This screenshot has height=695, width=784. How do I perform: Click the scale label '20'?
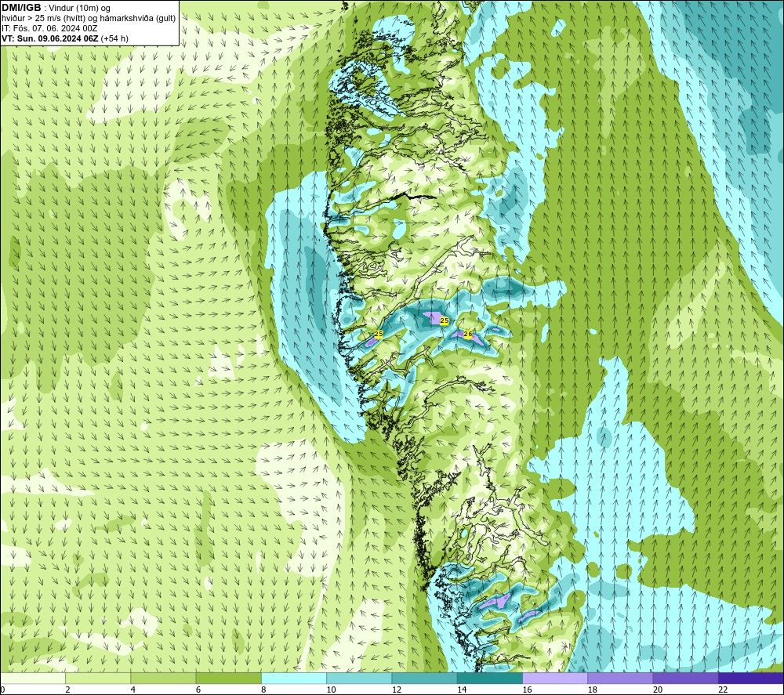[658, 690]
